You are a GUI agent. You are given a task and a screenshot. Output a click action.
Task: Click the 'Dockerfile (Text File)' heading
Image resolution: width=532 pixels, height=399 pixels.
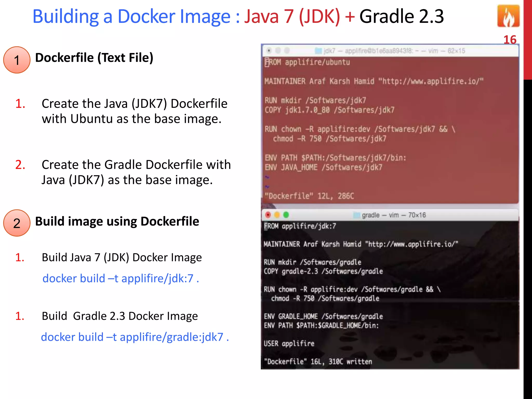click(94, 58)
